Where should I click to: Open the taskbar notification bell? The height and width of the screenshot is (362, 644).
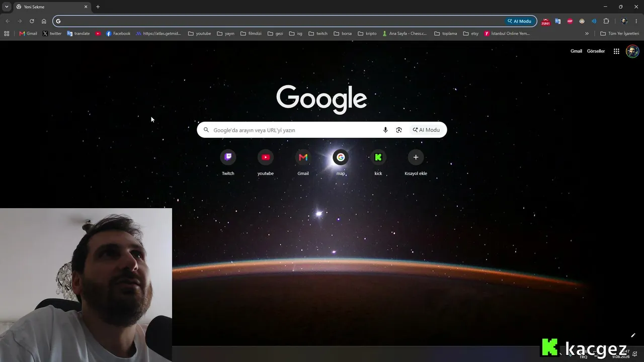pyautogui.click(x=635, y=354)
